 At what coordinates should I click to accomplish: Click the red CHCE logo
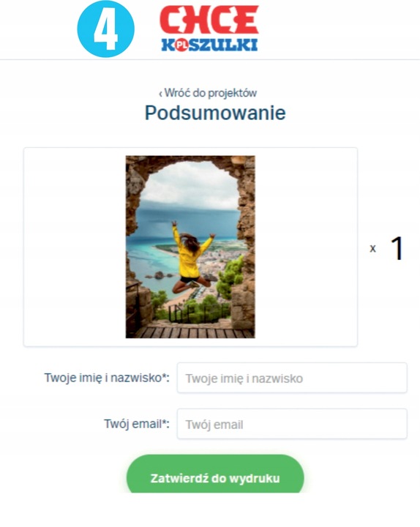pyautogui.click(x=209, y=20)
